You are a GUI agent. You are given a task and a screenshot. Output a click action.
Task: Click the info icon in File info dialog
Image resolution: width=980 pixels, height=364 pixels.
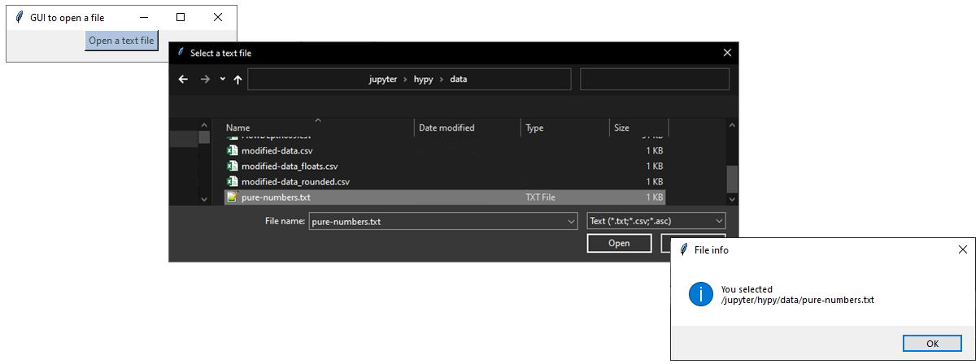700,294
